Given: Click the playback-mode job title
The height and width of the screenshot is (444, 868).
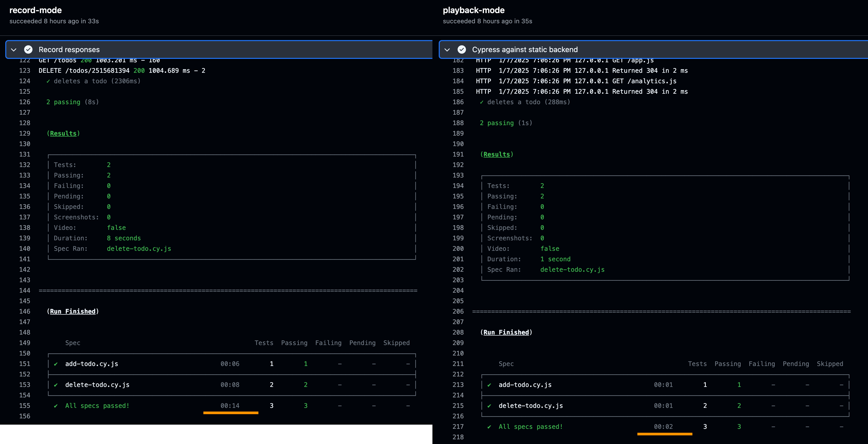Looking at the screenshot, I should [473, 10].
